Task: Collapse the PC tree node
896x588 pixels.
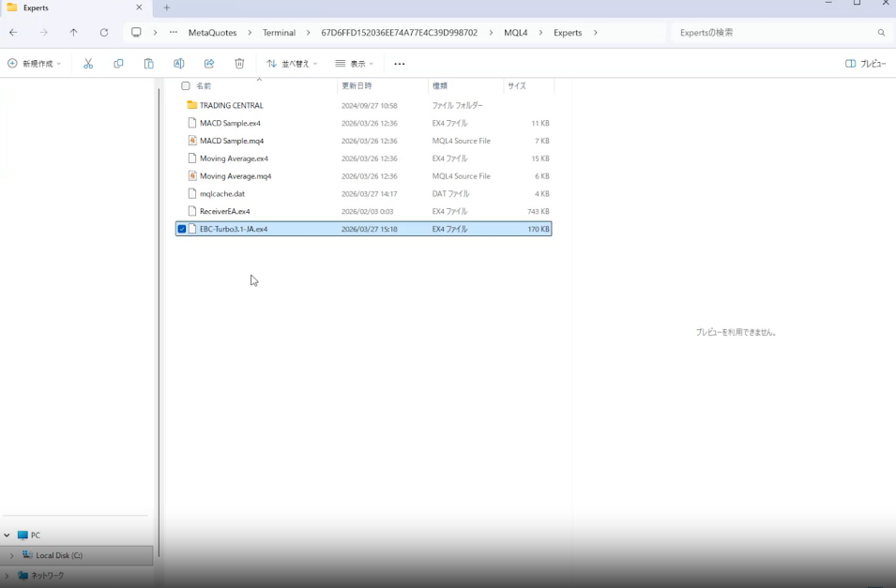Action: (x=7, y=535)
